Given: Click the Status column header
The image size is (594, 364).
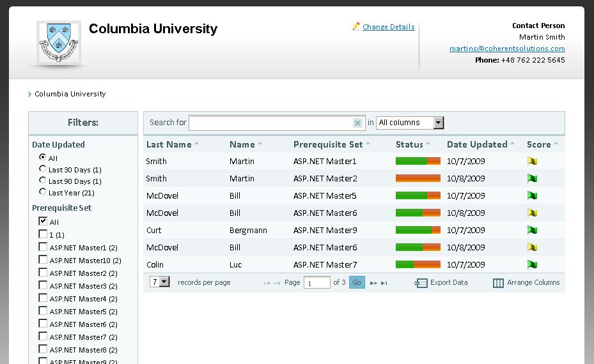Looking at the screenshot, I should [409, 144].
